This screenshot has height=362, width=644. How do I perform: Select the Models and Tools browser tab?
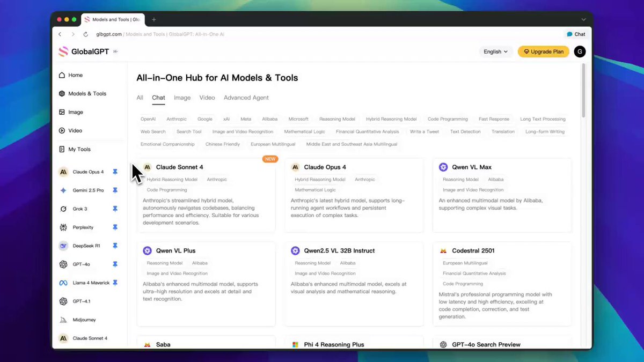coord(113,19)
